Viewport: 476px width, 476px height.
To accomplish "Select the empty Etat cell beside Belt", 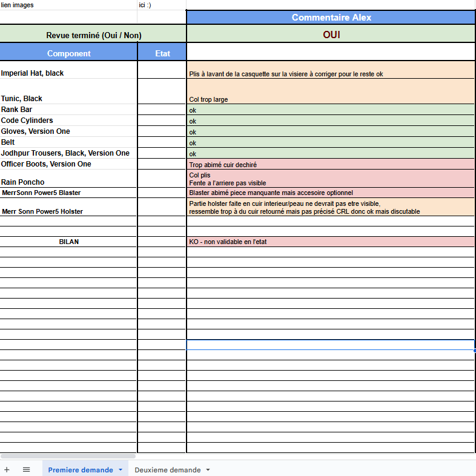I will 162,142.
